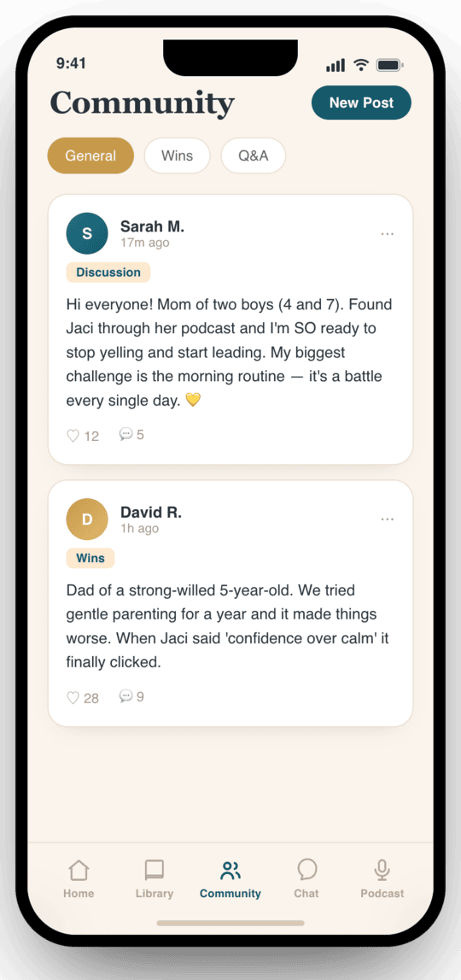Viewport: 461px width, 980px height.
Task: Tap David R.'s gold avatar
Action: click(x=87, y=519)
